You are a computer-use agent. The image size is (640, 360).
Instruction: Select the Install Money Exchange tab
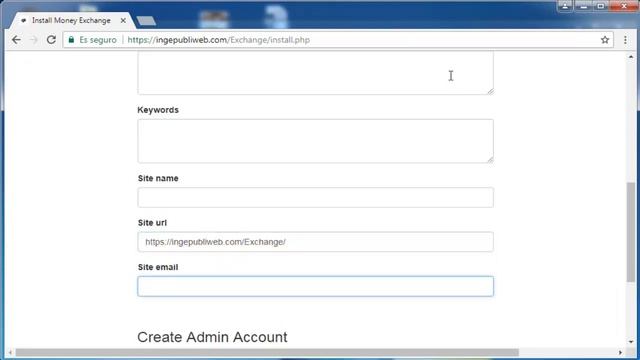point(72,20)
